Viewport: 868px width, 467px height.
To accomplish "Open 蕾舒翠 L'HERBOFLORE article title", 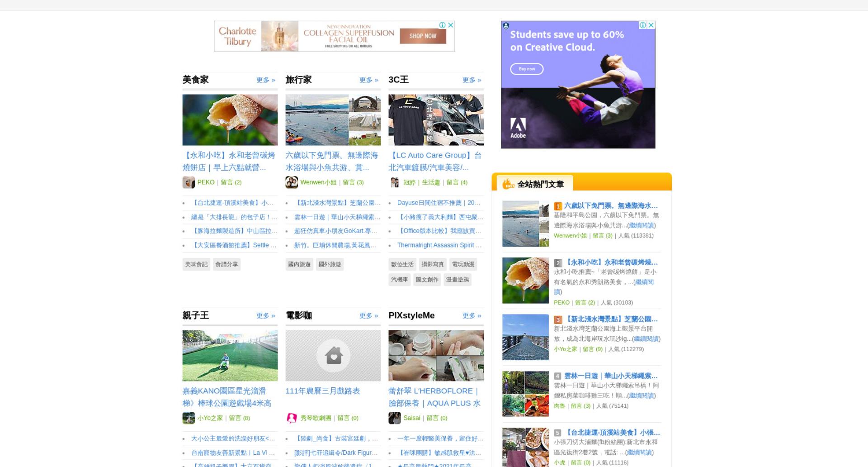I will [434, 397].
